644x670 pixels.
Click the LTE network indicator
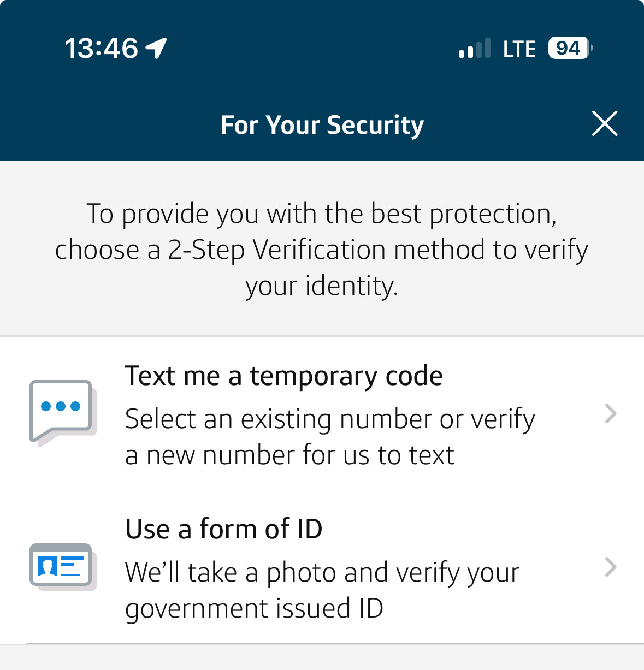coord(519,49)
